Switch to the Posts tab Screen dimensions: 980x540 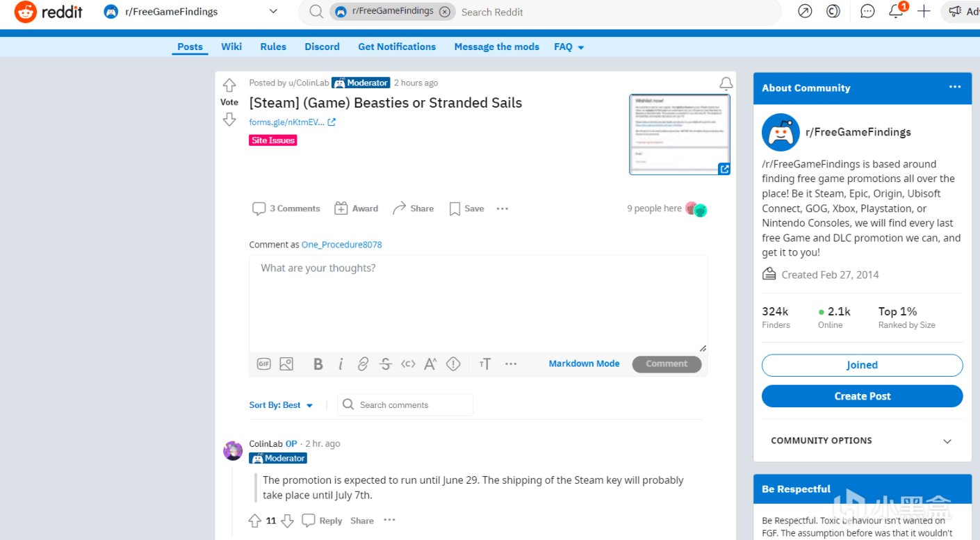tap(190, 47)
